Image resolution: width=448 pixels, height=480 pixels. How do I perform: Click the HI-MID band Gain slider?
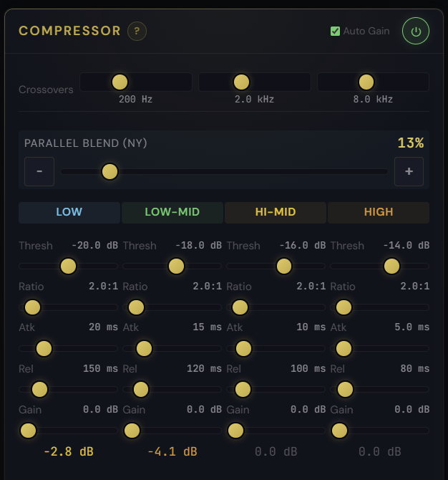click(x=276, y=431)
